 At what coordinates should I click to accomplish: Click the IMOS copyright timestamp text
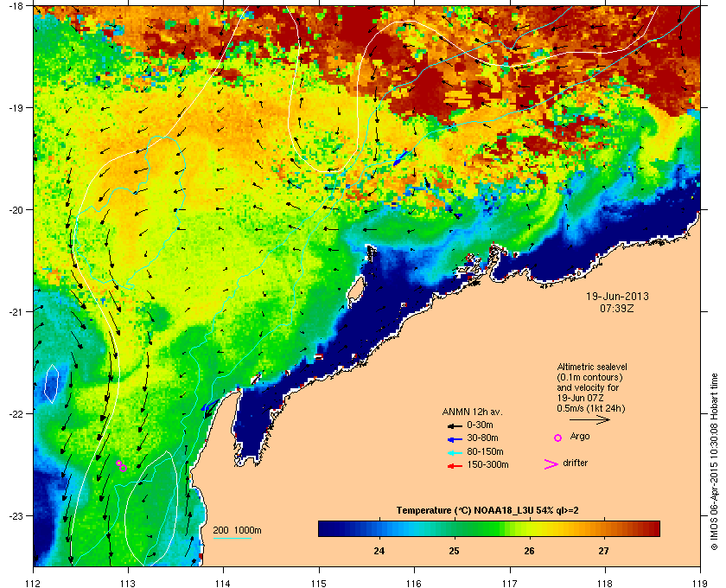tap(714, 463)
